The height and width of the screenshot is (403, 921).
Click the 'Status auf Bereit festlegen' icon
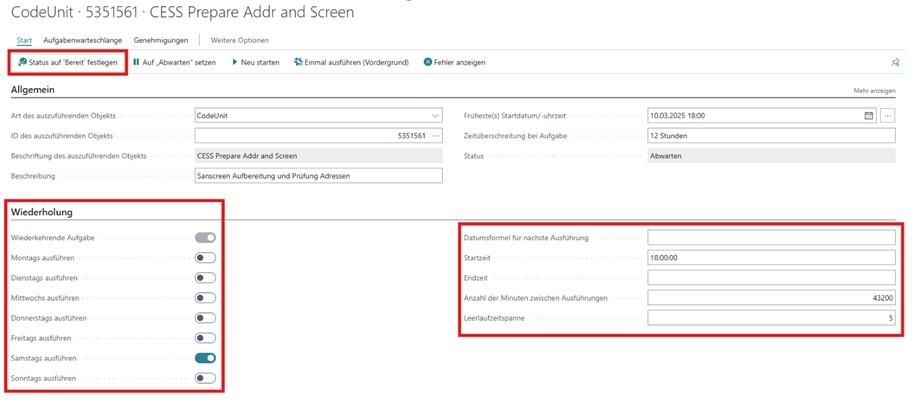[x=22, y=62]
